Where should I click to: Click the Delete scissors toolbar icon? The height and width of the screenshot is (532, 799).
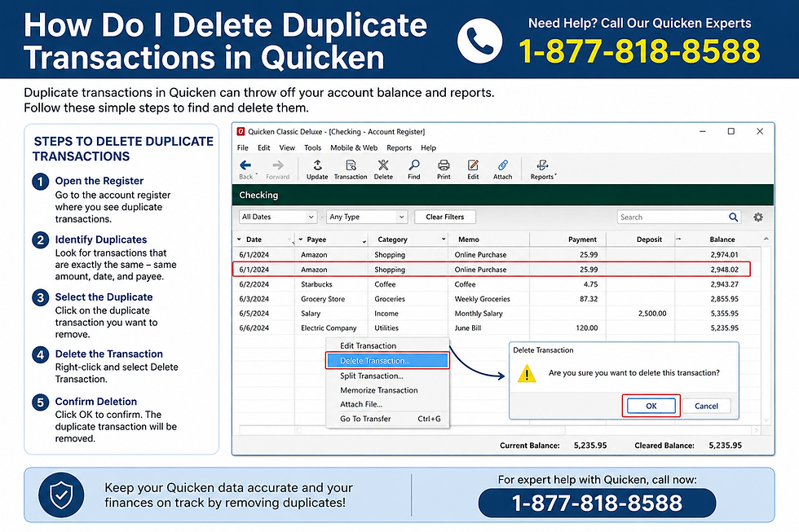tap(383, 165)
